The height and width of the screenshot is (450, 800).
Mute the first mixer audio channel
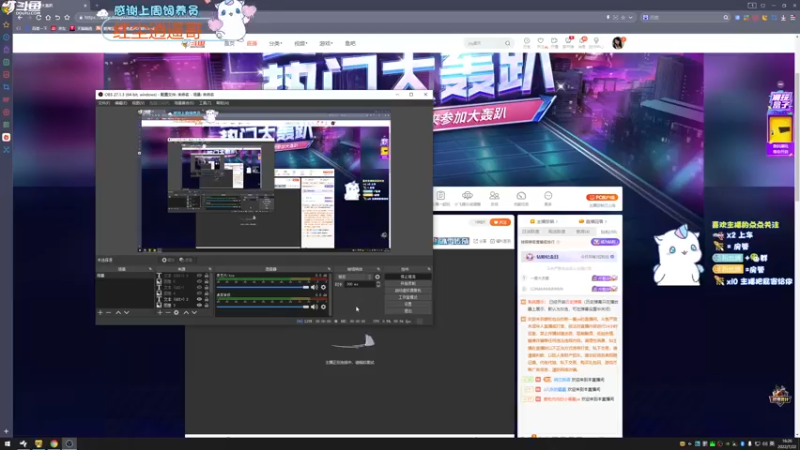point(314,287)
